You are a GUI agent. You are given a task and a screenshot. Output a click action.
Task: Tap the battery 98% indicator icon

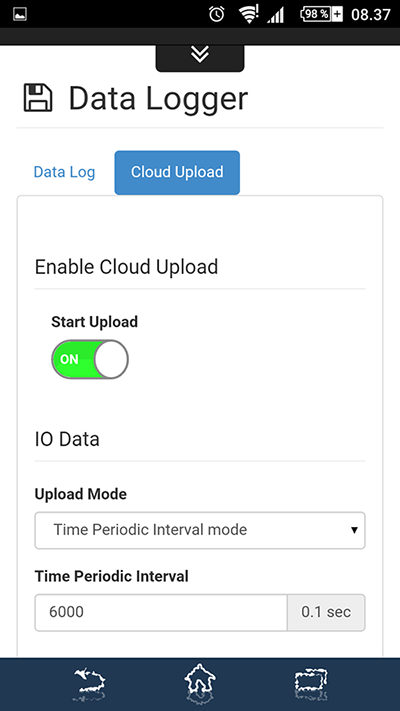pos(322,15)
